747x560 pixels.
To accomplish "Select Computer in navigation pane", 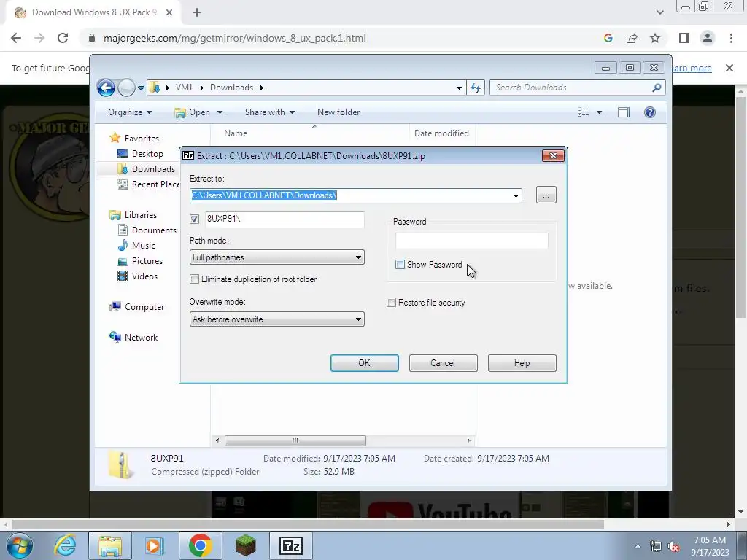I will [144, 307].
